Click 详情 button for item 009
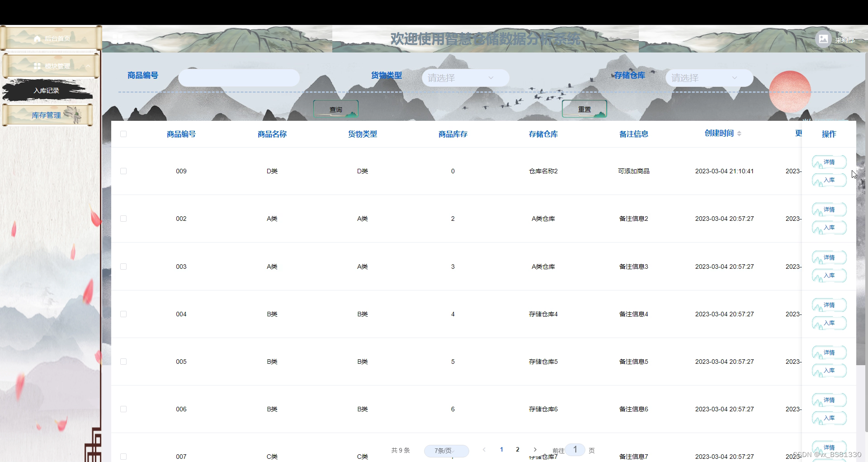Screen dimensions: 868x462 coord(829,162)
